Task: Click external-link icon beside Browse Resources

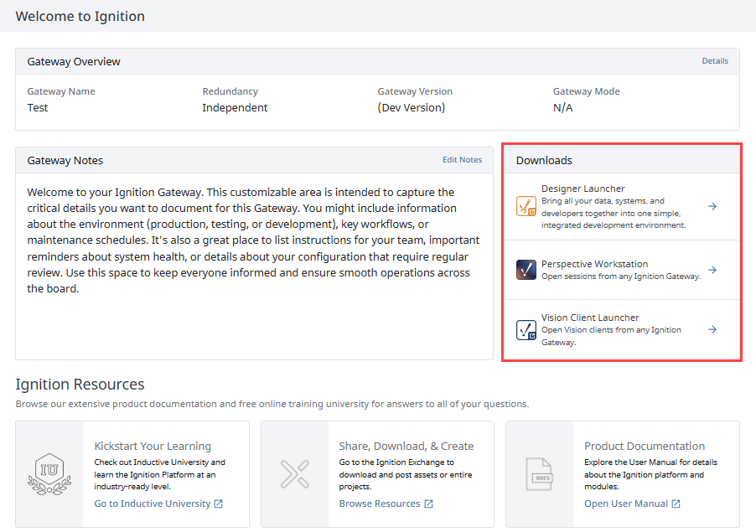Action: pos(428,504)
